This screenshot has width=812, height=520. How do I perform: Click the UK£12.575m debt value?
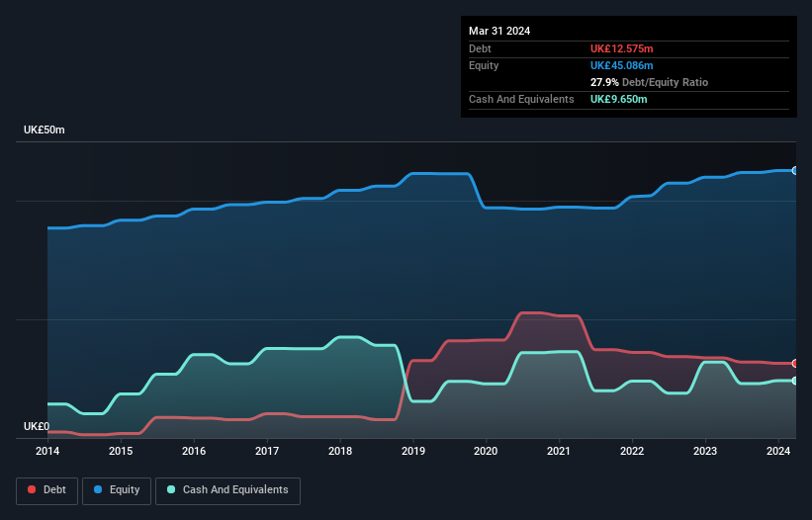coord(621,48)
